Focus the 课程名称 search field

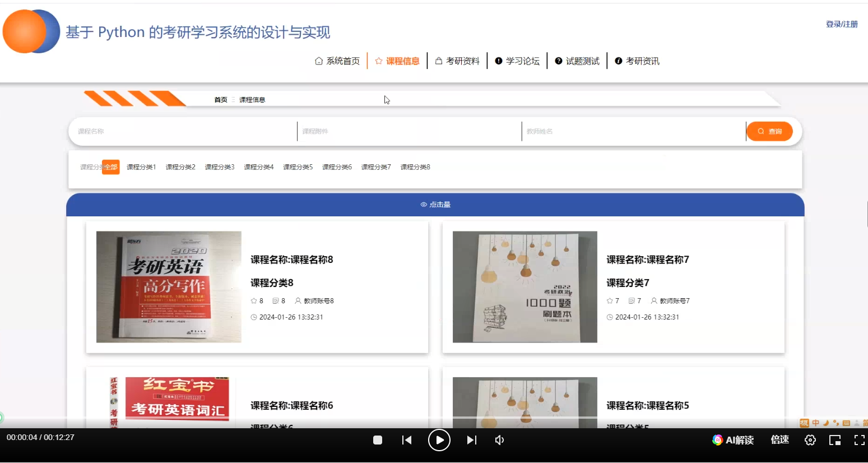185,131
